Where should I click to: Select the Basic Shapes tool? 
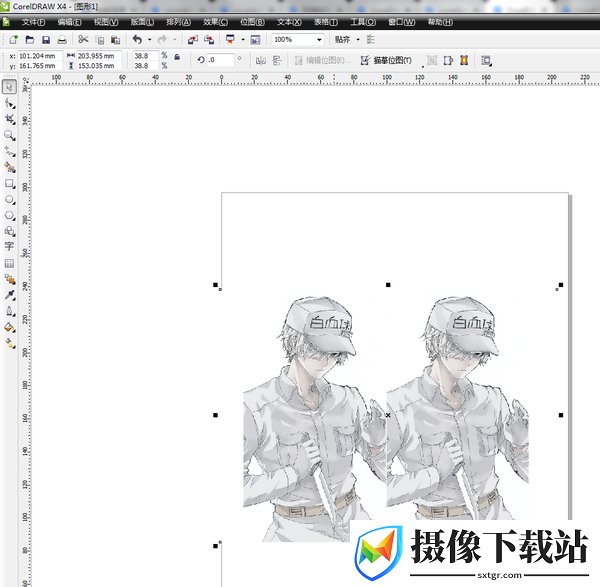coord(9,231)
